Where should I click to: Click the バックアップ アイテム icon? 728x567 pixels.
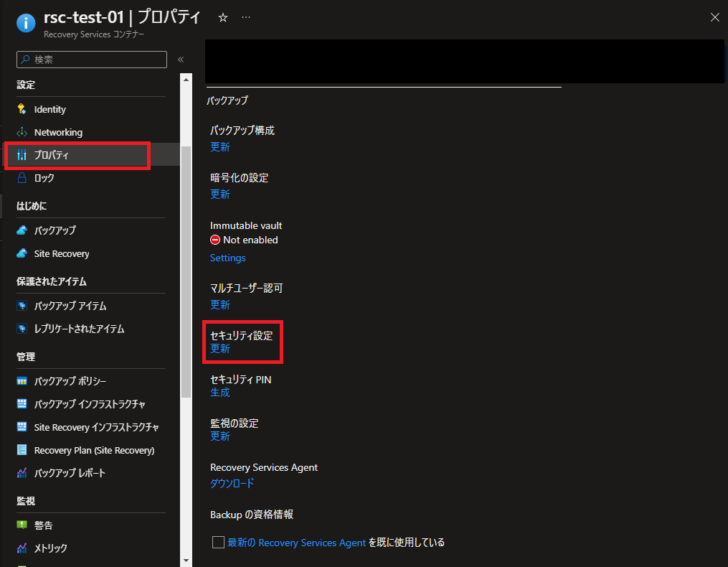pos(22,306)
